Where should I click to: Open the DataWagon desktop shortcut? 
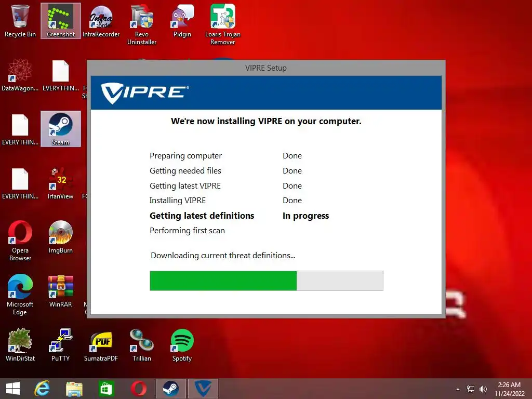[20, 75]
